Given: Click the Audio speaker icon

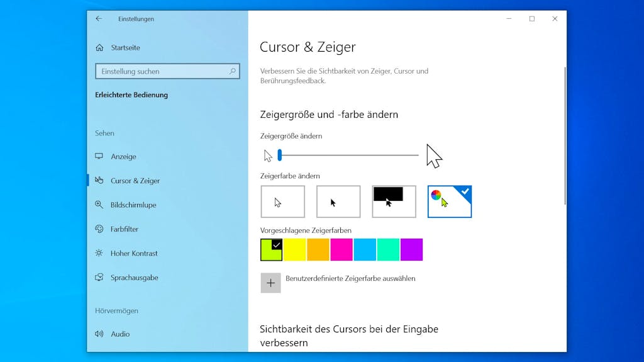Looking at the screenshot, I should tap(99, 334).
